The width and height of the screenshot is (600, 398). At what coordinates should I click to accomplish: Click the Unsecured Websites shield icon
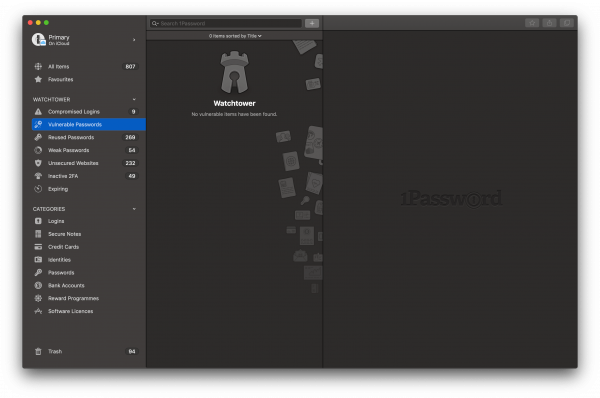pyautogui.click(x=38, y=163)
